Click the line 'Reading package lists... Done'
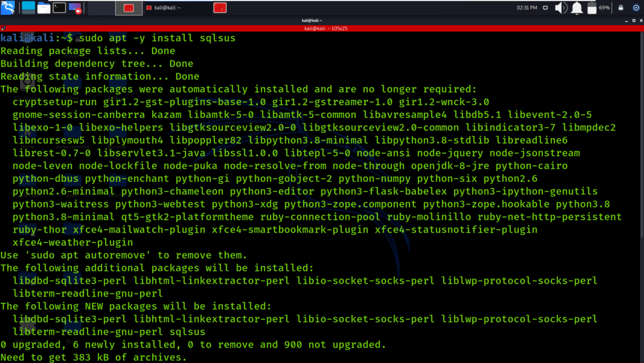This screenshot has width=644, height=363. (x=88, y=51)
